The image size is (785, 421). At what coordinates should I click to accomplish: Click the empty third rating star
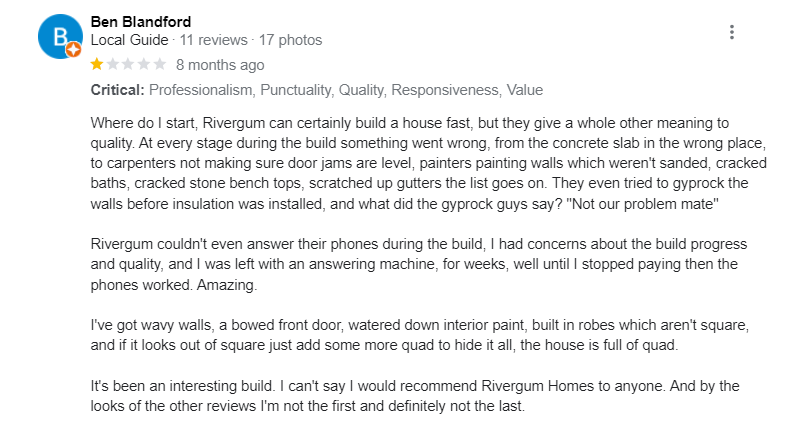pos(128,65)
